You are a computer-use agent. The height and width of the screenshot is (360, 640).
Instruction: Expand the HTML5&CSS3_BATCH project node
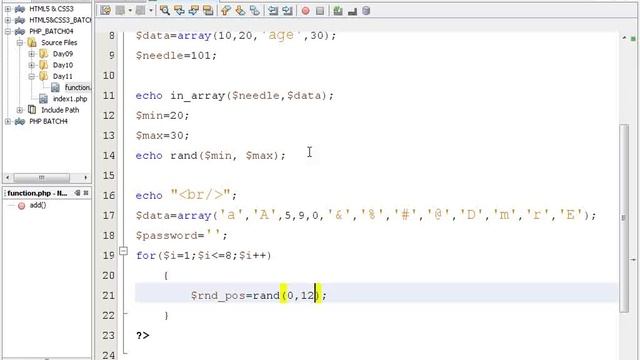click(x=8, y=20)
